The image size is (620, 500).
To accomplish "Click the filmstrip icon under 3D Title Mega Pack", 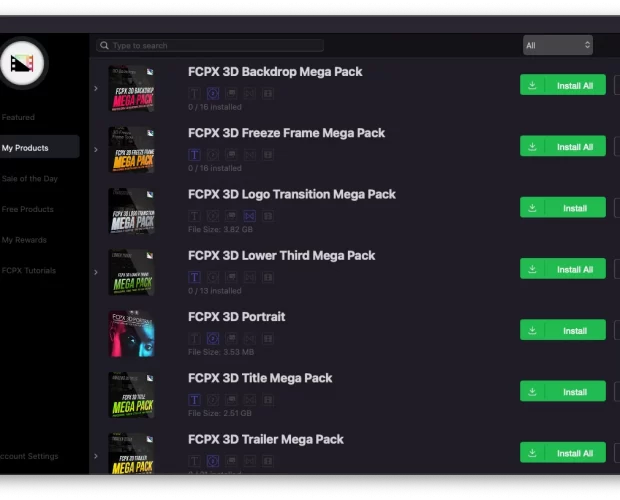I will 268,400.
